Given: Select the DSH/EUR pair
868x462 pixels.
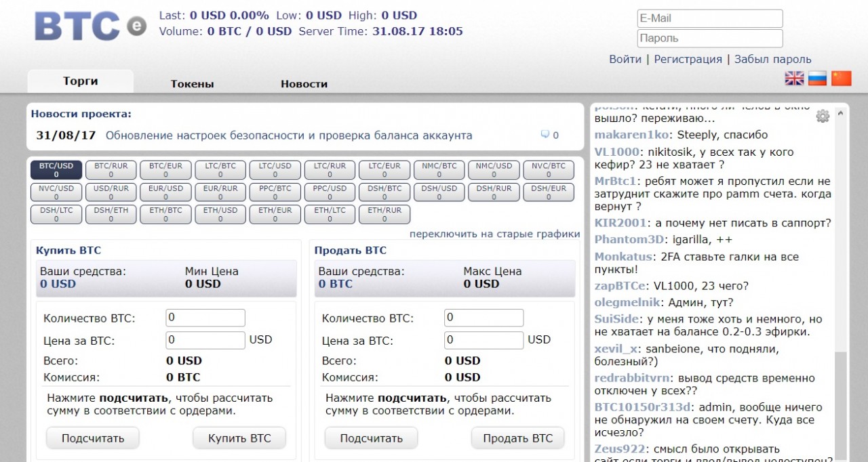Looking at the screenshot, I should point(549,192).
